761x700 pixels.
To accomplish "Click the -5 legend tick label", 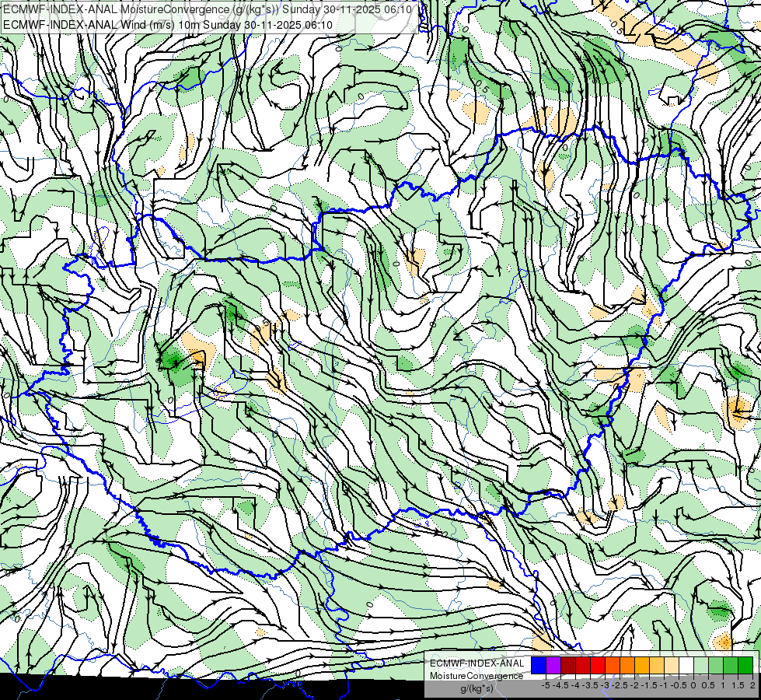I will click(546, 685).
